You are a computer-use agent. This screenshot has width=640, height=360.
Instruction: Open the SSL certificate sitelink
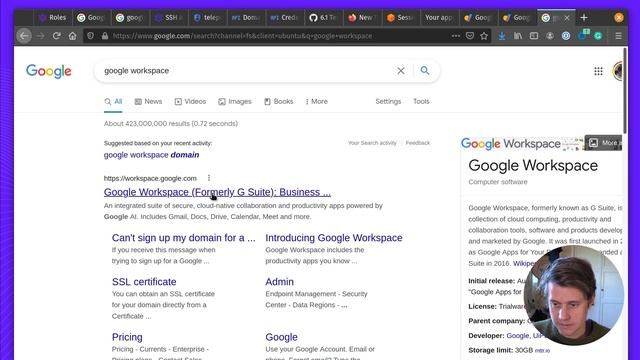click(144, 282)
